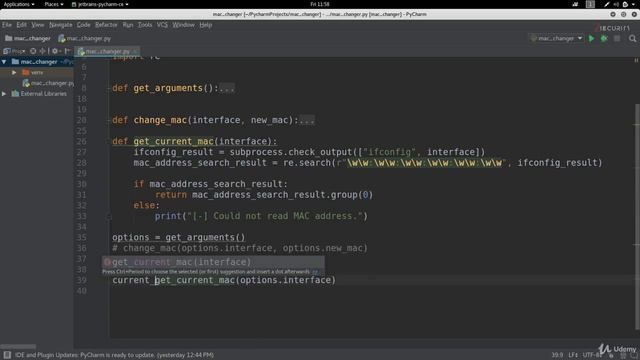Open the Refactor menu

106,25
